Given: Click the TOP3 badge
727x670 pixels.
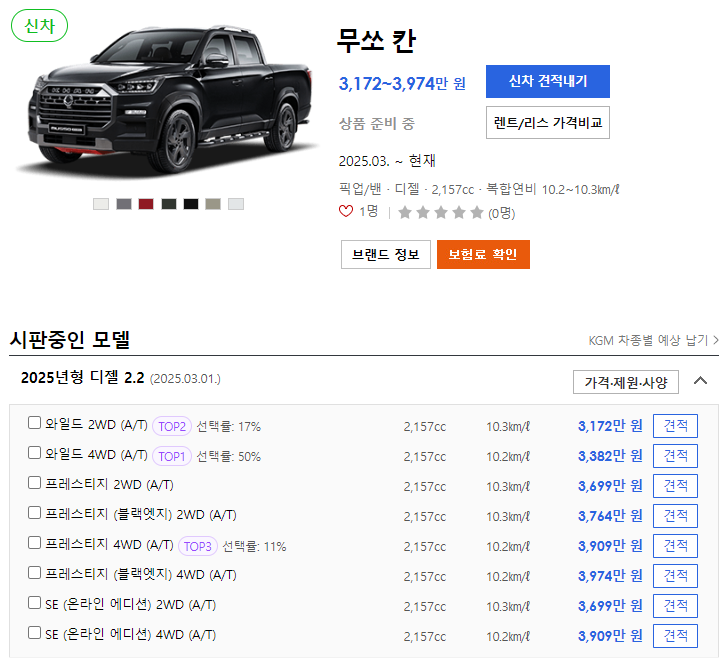Looking at the screenshot, I should [198, 547].
